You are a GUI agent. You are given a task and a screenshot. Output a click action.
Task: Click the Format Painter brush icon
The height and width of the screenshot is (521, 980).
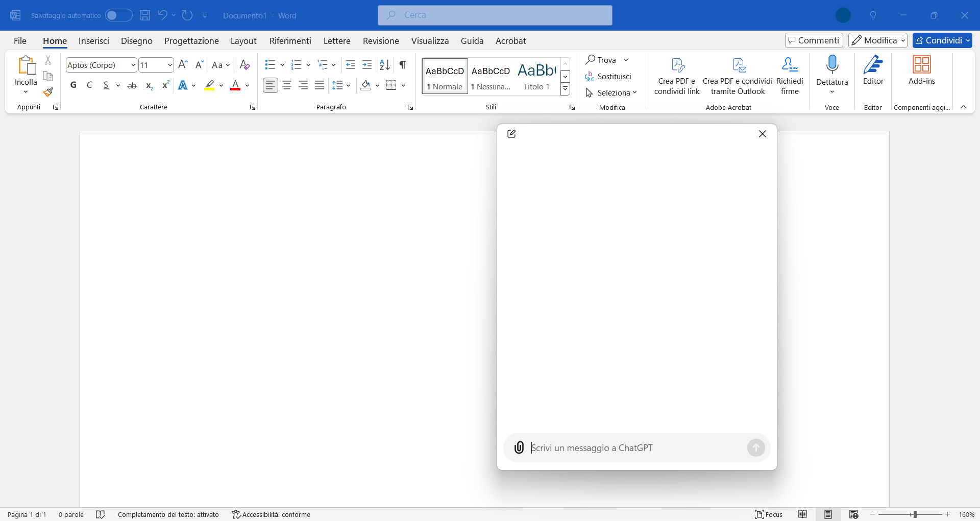click(x=48, y=92)
